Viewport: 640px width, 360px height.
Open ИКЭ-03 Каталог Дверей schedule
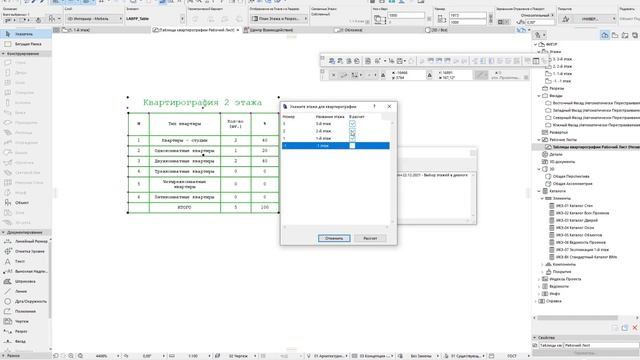pos(576,220)
